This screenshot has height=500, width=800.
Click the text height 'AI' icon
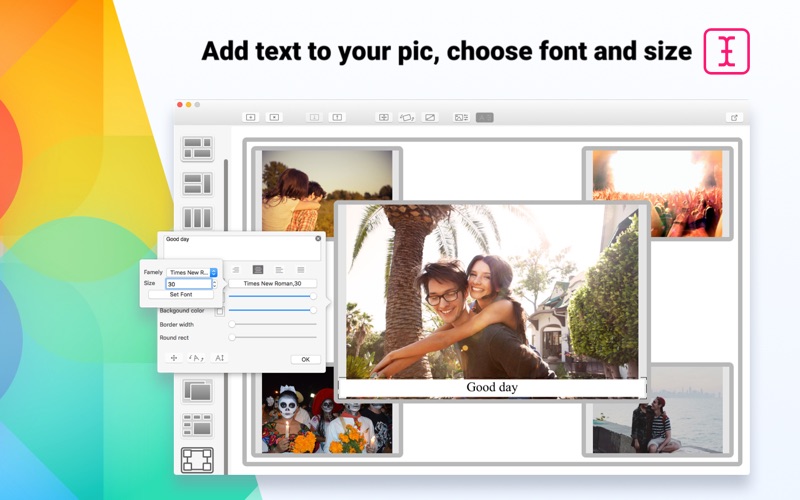[x=219, y=358]
